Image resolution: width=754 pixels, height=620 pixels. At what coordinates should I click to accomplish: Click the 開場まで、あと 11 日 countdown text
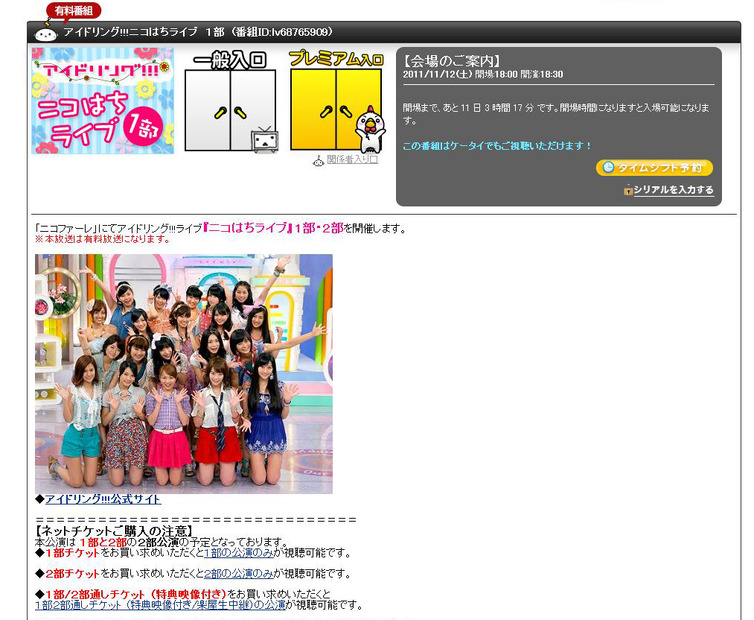[x=556, y=114]
